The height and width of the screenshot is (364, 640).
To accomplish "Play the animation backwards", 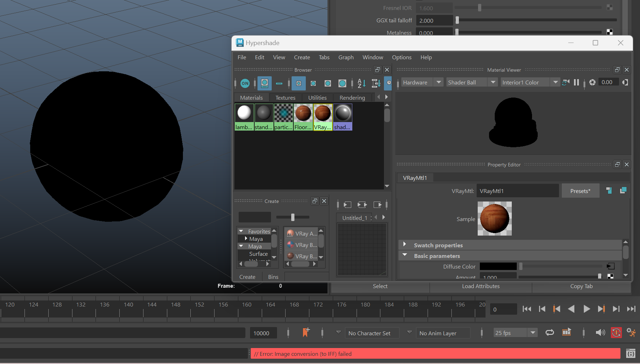I will pyautogui.click(x=571, y=309).
